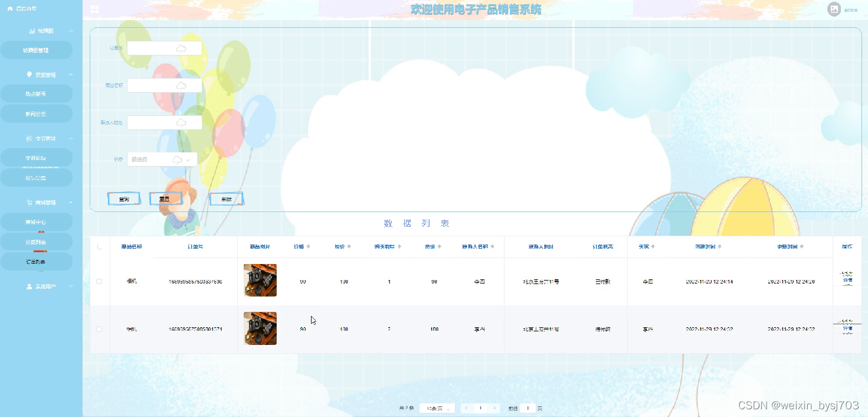Click the admin username text
Screen dimensions: 868x417
(851, 10)
